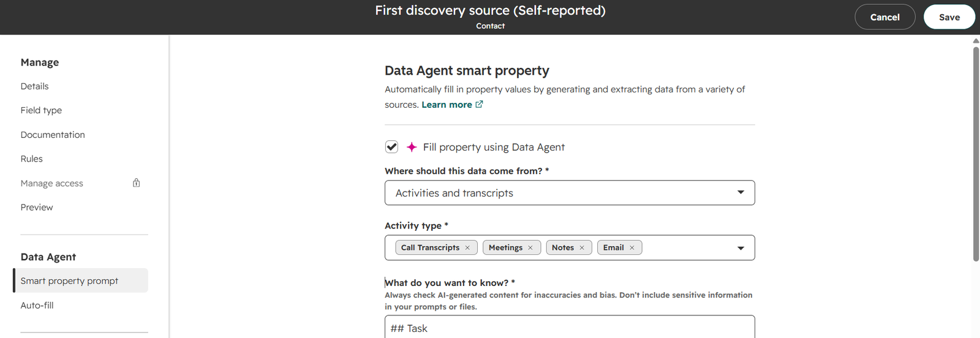The image size is (980, 338).
Task: Click the Call Transcripts chip label
Action: (x=430, y=248)
